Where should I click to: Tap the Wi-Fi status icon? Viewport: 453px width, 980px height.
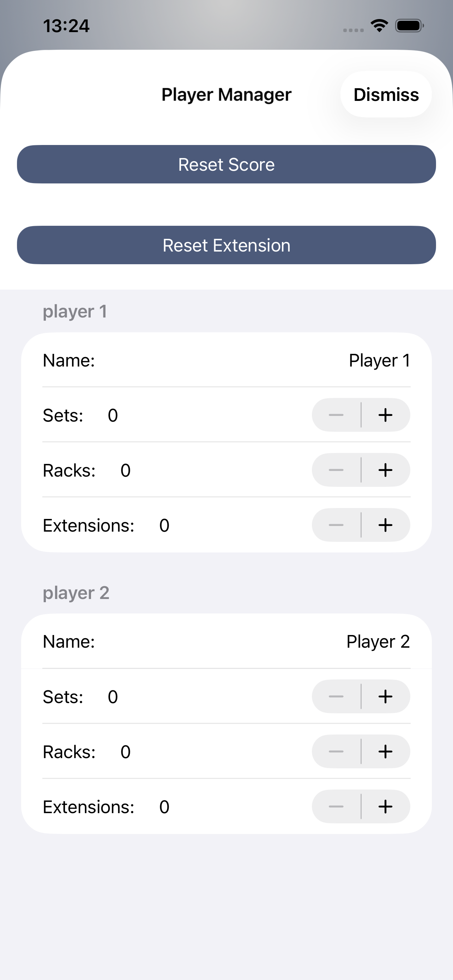(379, 26)
